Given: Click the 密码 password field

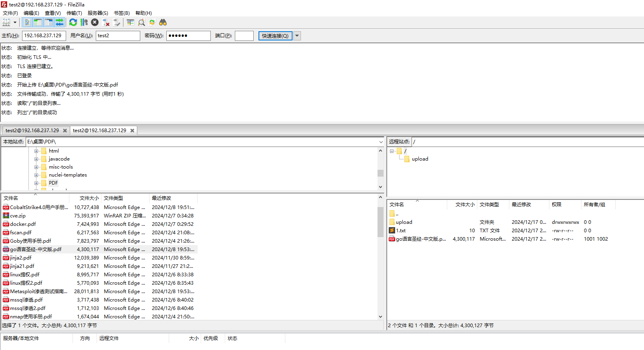Looking at the screenshot, I should coord(188,36).
